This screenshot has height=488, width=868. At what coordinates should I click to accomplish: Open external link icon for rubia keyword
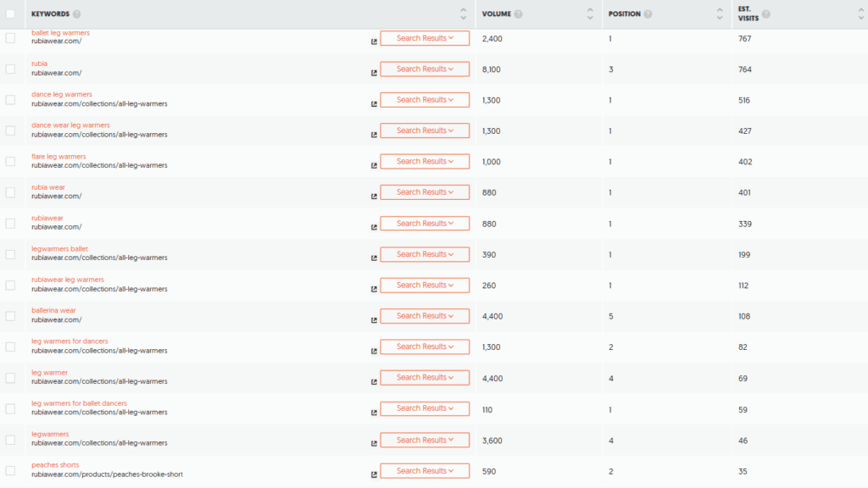click(x=374, y=73)
